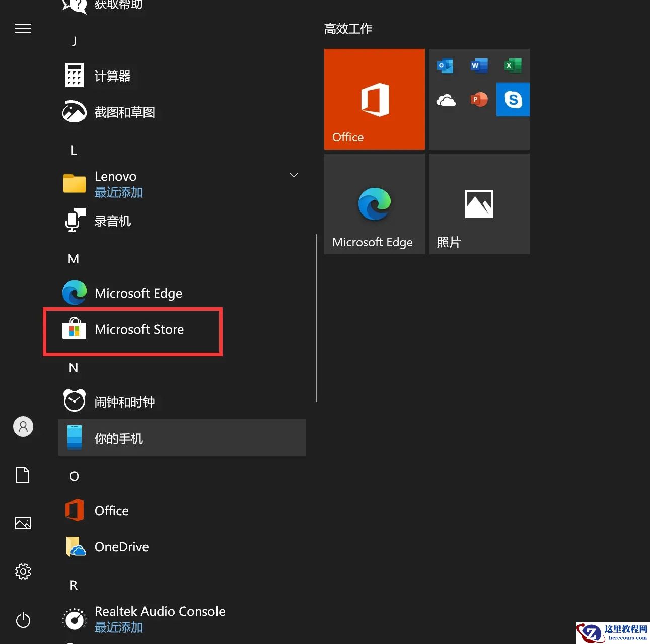Open Excel from the Office tile group

pyautogui.click(x=512, y=65)
